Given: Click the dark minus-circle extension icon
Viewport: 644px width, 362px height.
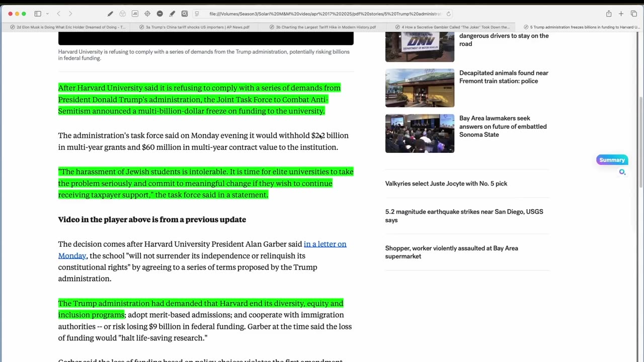Looking at the screenshot, I should point(160,14).
